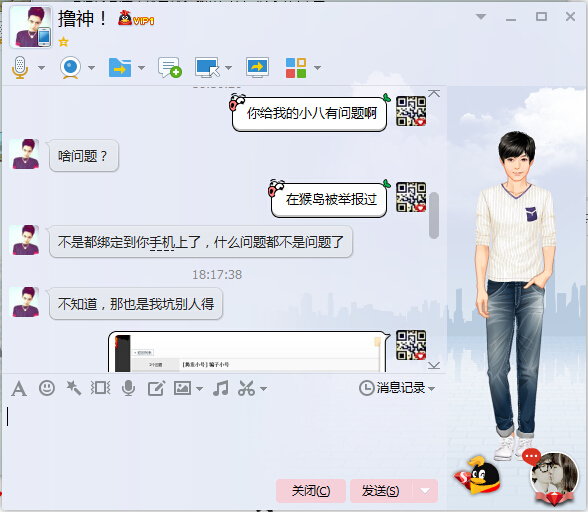Start a voice call with microphone icon
Screen dimensions: 588x512
(20, 68)
